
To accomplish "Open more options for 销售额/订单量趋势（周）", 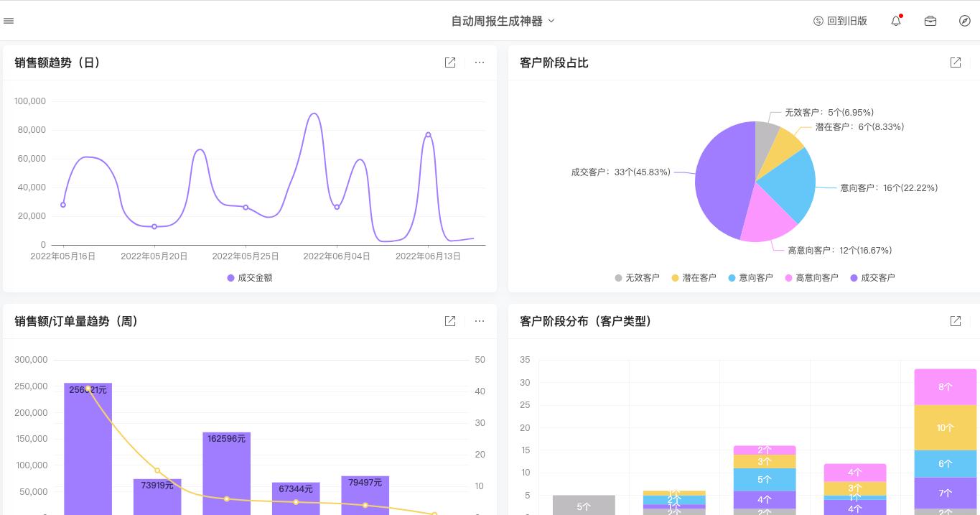I will pos(479,321).
